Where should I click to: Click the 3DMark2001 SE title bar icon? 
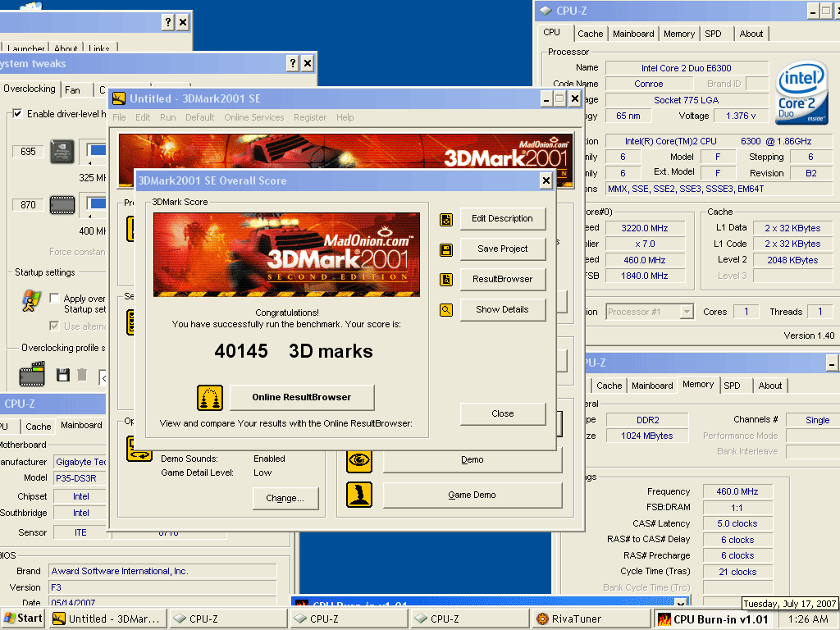tap(119, 98)
